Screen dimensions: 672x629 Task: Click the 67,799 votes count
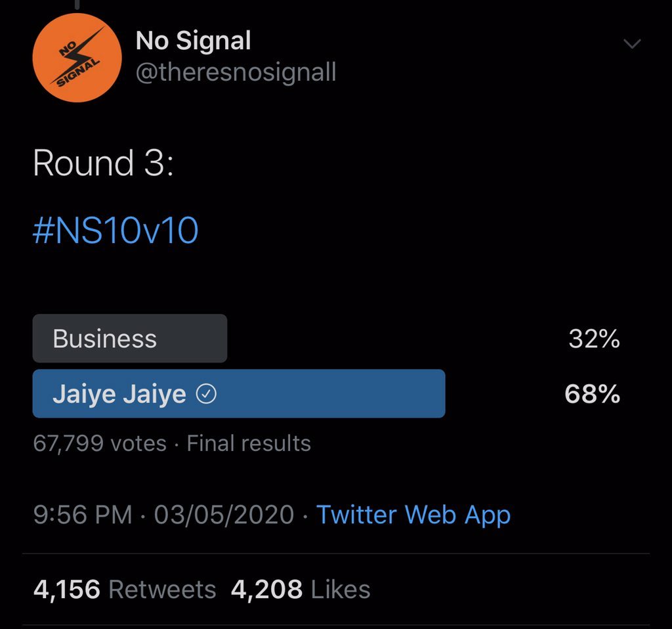(x=100, y=444)
